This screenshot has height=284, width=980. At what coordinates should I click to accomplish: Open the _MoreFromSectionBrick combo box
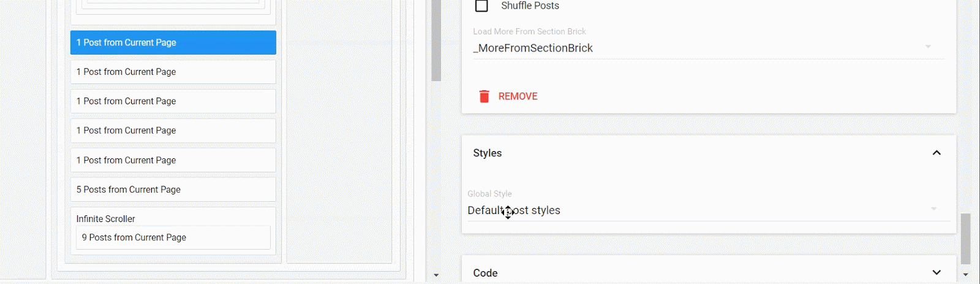pos(698,48)
